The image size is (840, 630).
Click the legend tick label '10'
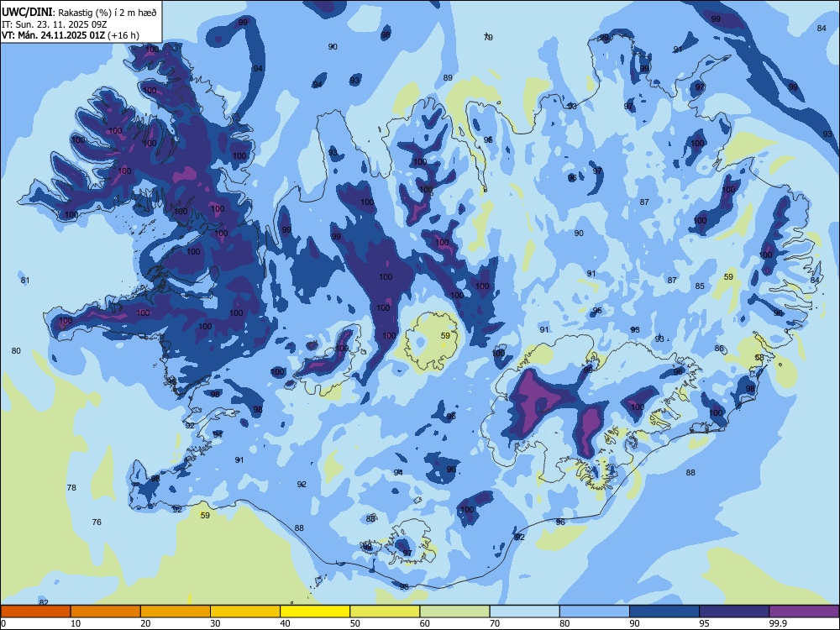(x=76, y=623)
